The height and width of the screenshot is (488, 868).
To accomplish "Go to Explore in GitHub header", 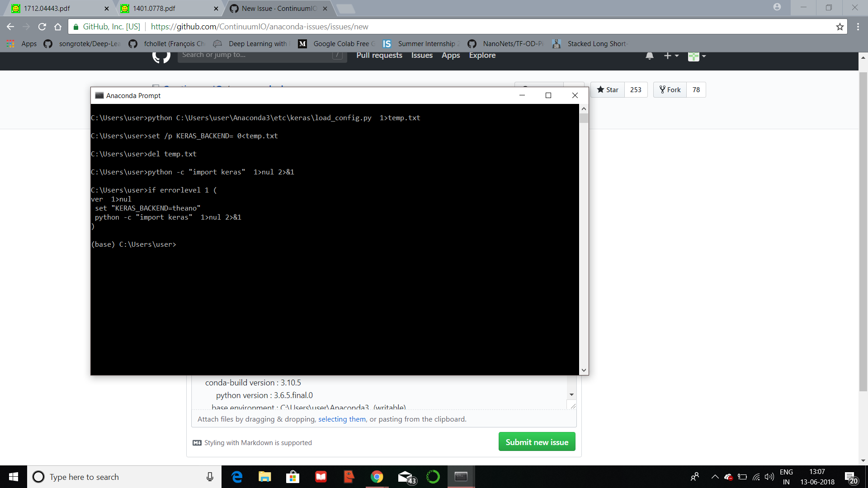I will pos(482,55).
